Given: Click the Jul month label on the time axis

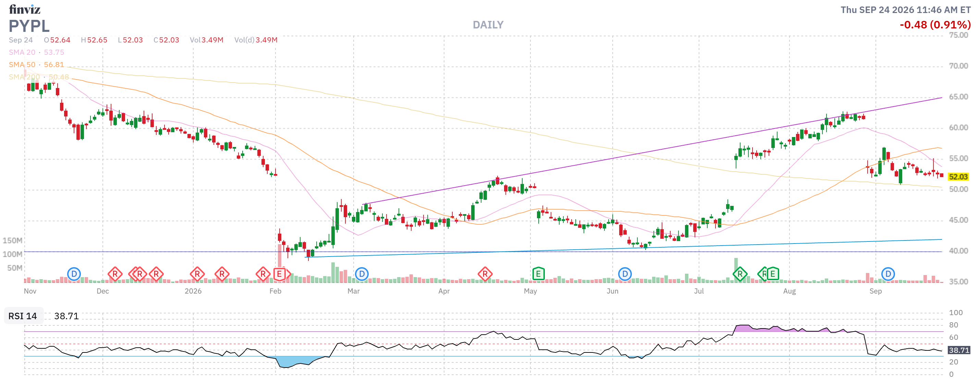Looking at the screenshot, I should coord(699,291).
